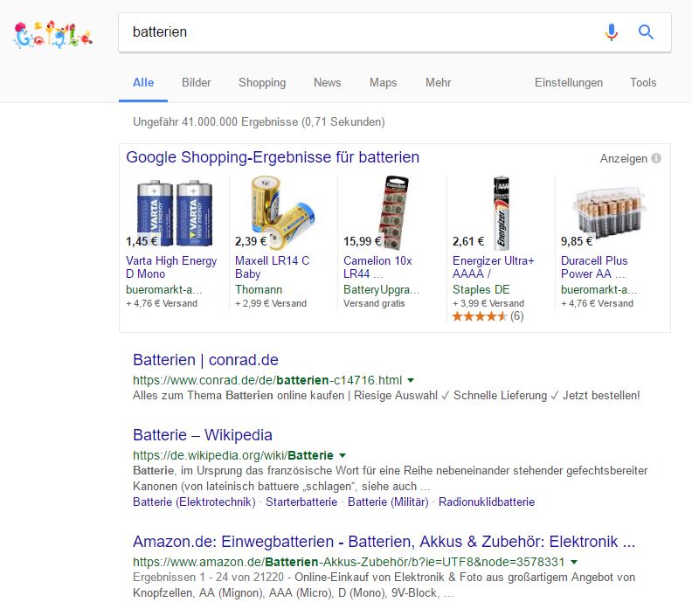
Task: Select the Alle tab
Action: [143, 82]
